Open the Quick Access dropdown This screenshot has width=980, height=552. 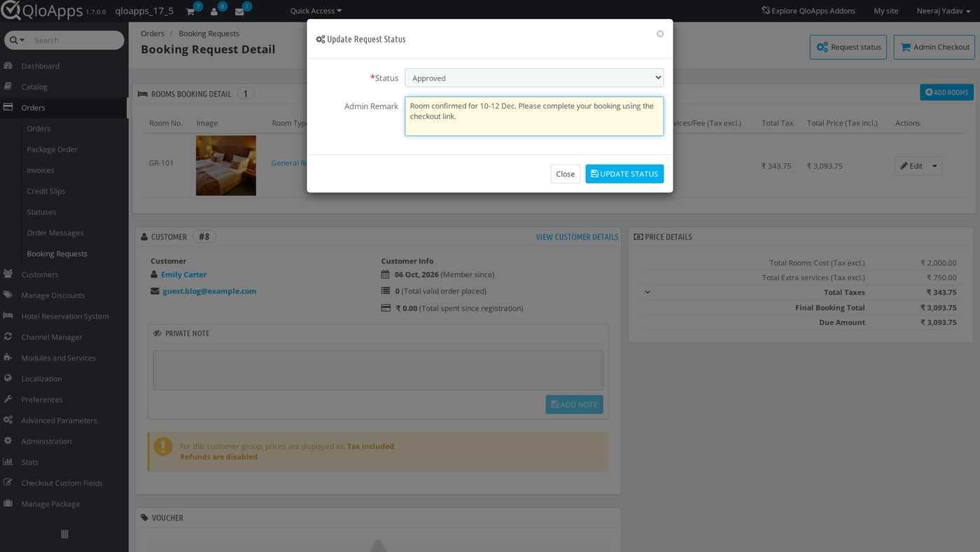click(316, 11)
